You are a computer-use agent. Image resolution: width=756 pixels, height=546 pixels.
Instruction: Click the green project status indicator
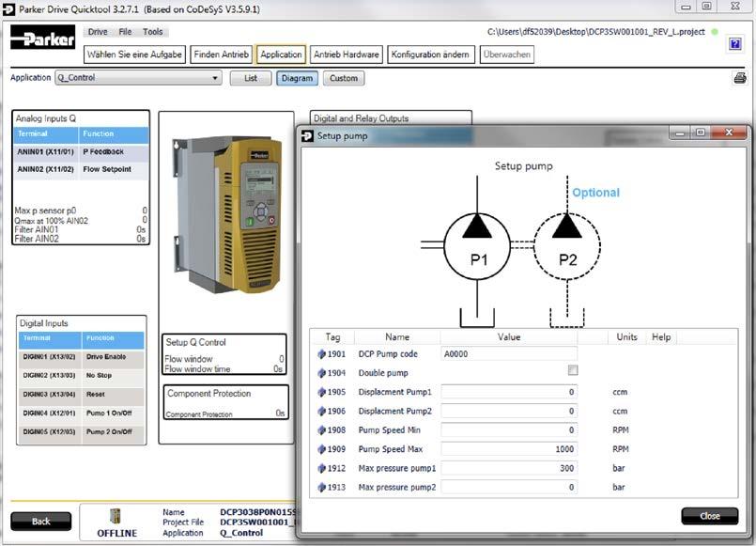715,32
